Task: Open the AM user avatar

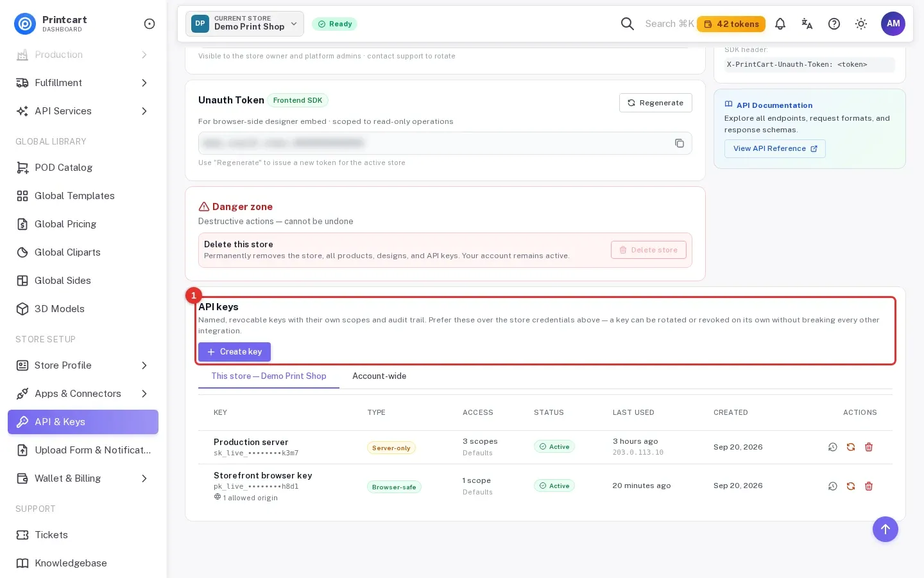Action: pyautogui.click(x=893, y=24)
